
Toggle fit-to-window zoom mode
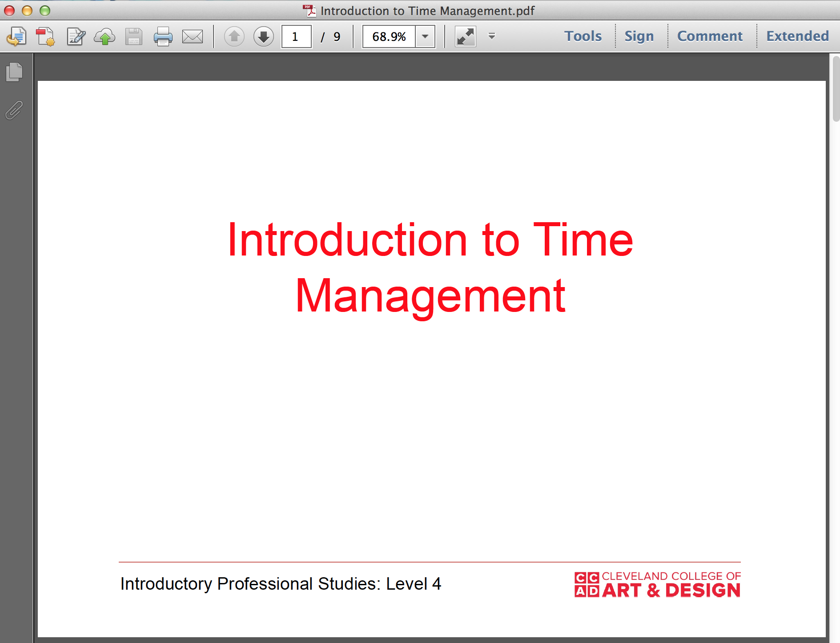pos(465,36)
